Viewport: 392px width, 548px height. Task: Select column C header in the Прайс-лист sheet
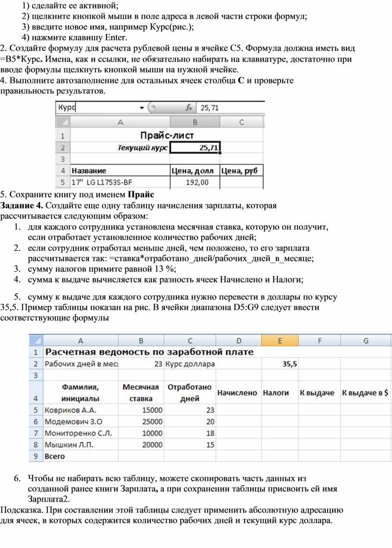tap(242, 122)
